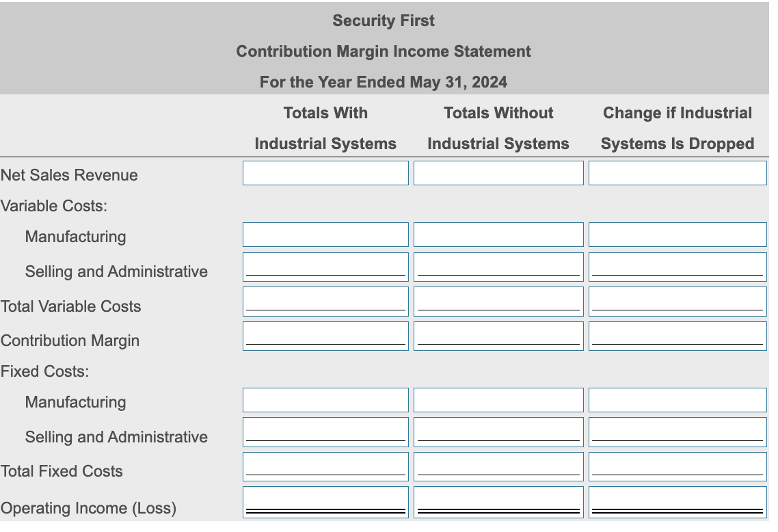Click Fixed Manufacturing field under Totals With
778x532 pixels.
click(x=325, y=399)
